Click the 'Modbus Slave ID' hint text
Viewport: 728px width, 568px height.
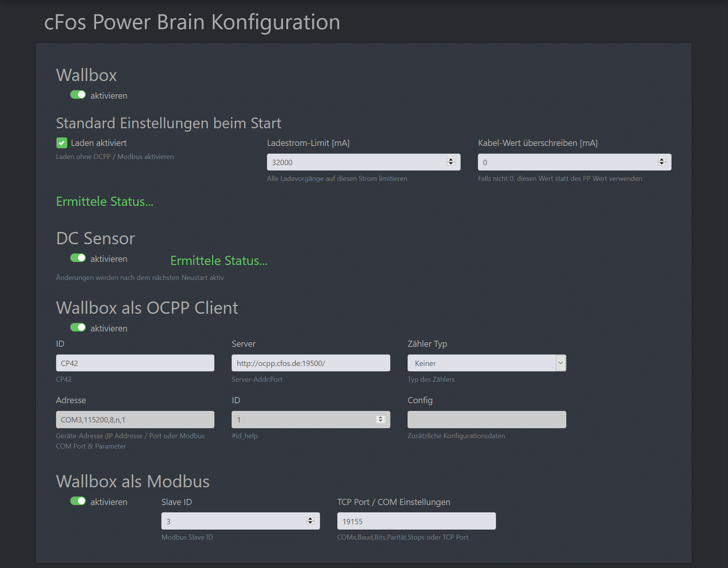pyautogui.click(x=187, y=537)
